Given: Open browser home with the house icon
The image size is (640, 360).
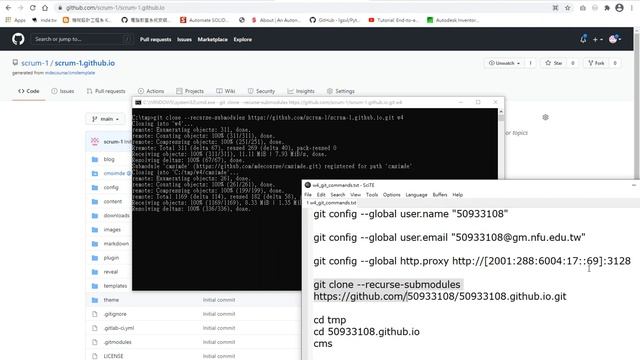Looking at the screenshot, I should [x=45, y=8].
